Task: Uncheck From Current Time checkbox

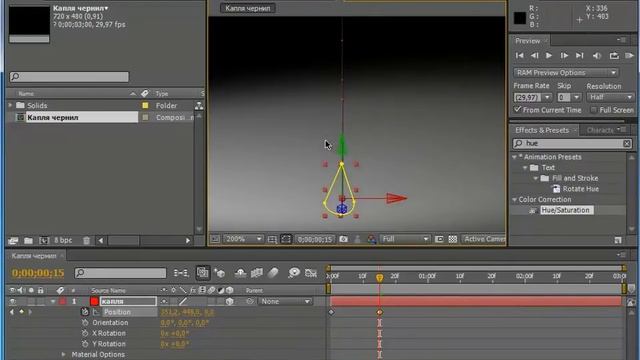Action: (x=518, y=110)
